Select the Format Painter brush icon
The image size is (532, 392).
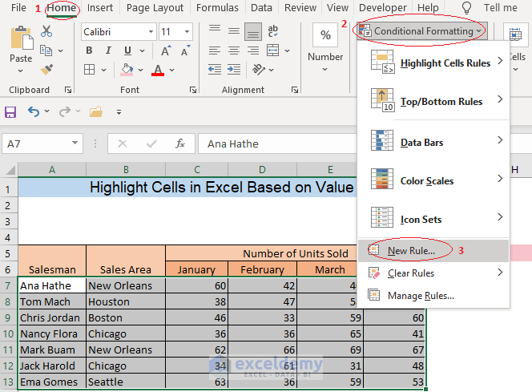46,70
